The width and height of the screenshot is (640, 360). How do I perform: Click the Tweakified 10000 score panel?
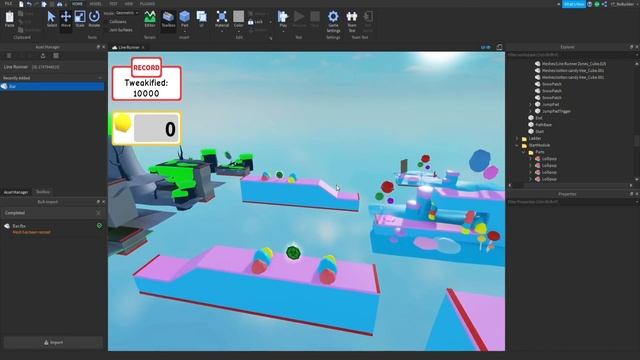(x=147, y=84)
